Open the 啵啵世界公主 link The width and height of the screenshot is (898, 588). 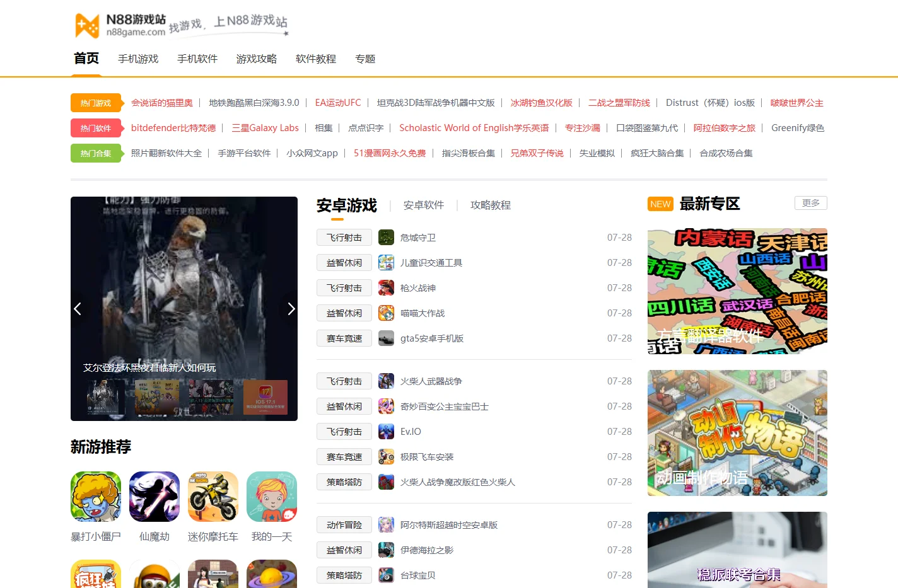coord(797,103)
